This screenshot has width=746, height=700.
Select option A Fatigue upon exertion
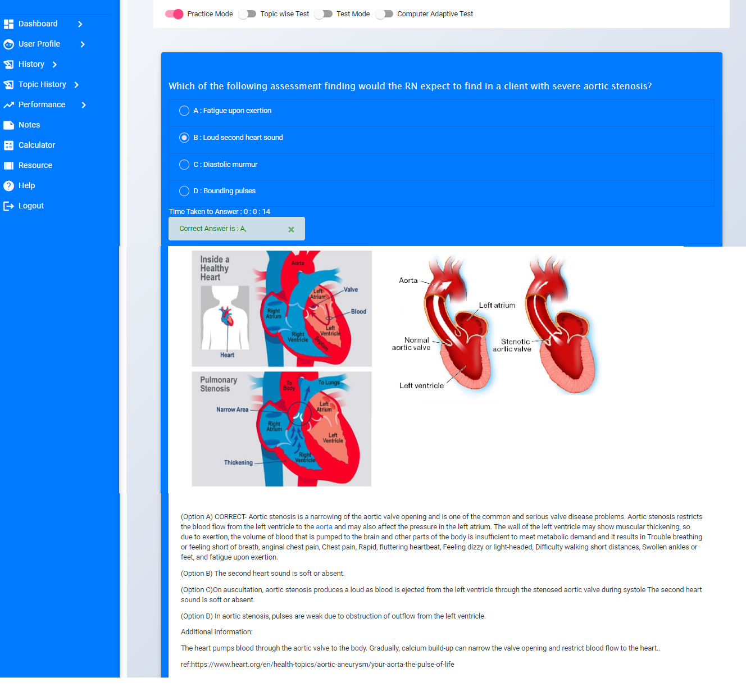(x=184, y=111)
